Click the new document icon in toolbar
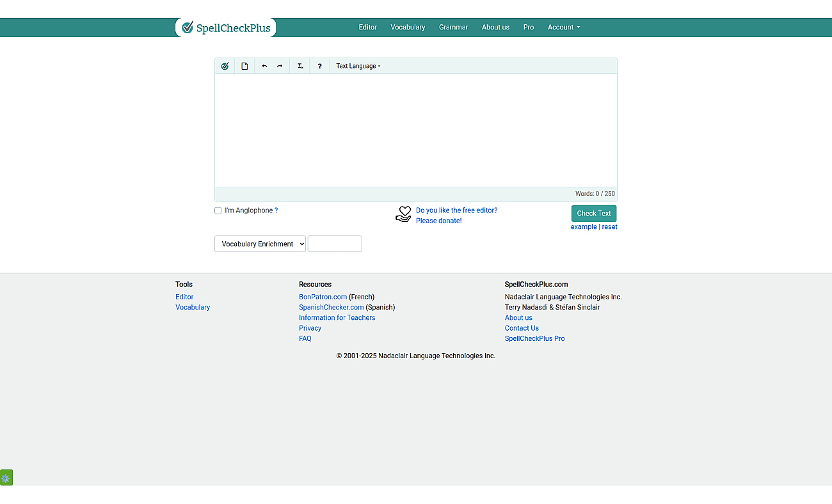 (x=244, y=66)
